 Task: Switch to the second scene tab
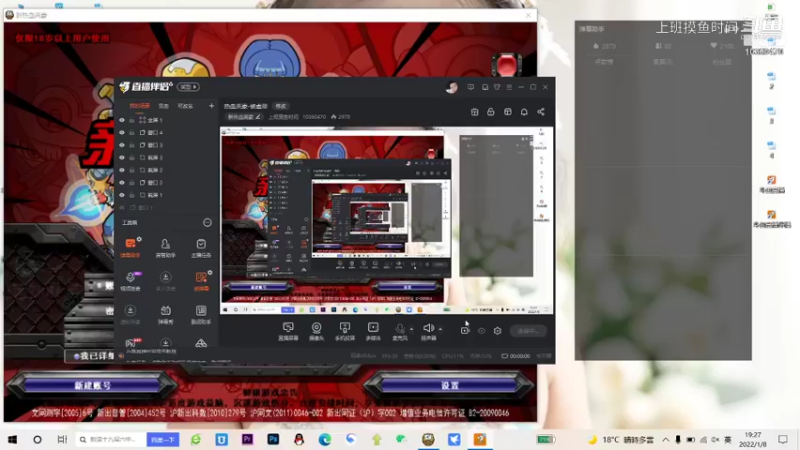pos(163,106)
